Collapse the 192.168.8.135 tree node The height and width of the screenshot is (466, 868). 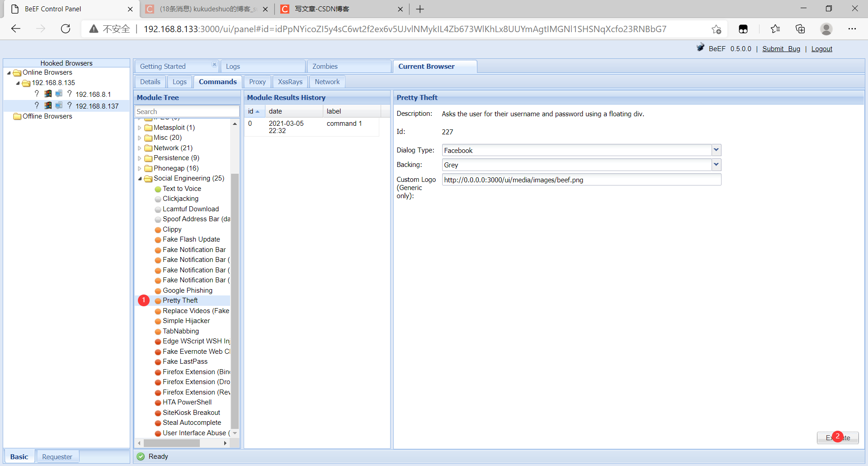click(x=18, y=83)
